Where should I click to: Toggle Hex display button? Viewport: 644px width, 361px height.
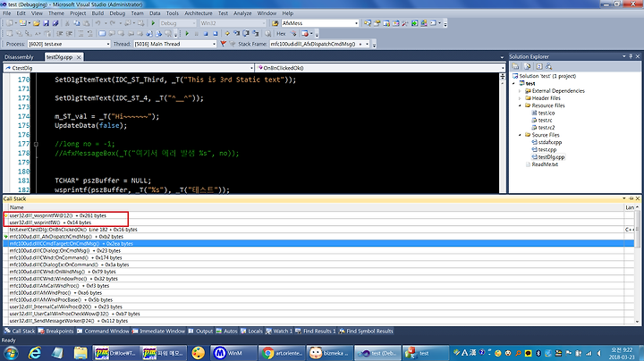click(x=281, y=34)
